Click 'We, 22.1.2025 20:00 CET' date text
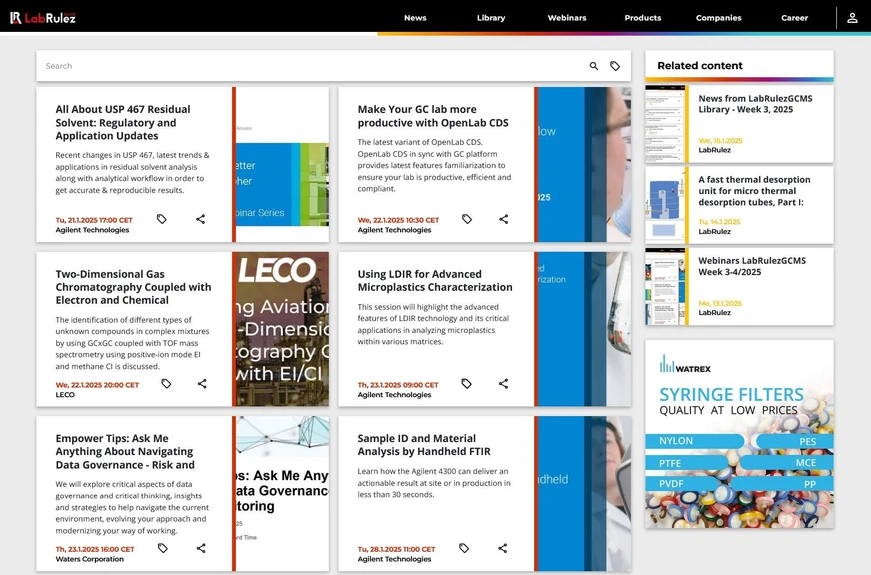The height and width of the screenshot is (575, 871). coord(97,384)
